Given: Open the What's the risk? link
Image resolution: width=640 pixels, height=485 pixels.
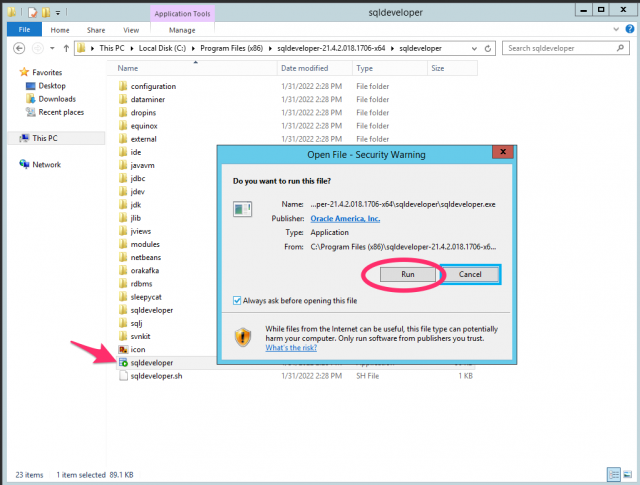Looking at the screenshot, I should coord(291,348).
